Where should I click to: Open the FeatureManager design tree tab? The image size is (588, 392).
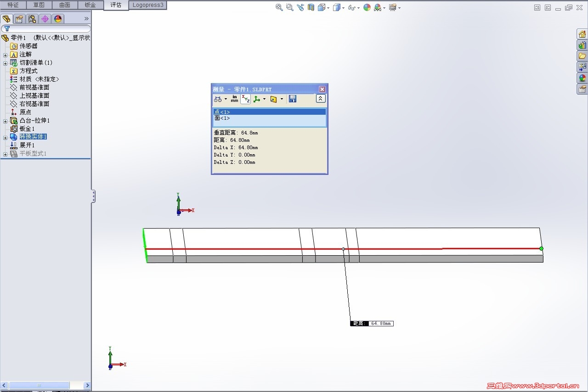pyautogui.click(x=6, y=19)
